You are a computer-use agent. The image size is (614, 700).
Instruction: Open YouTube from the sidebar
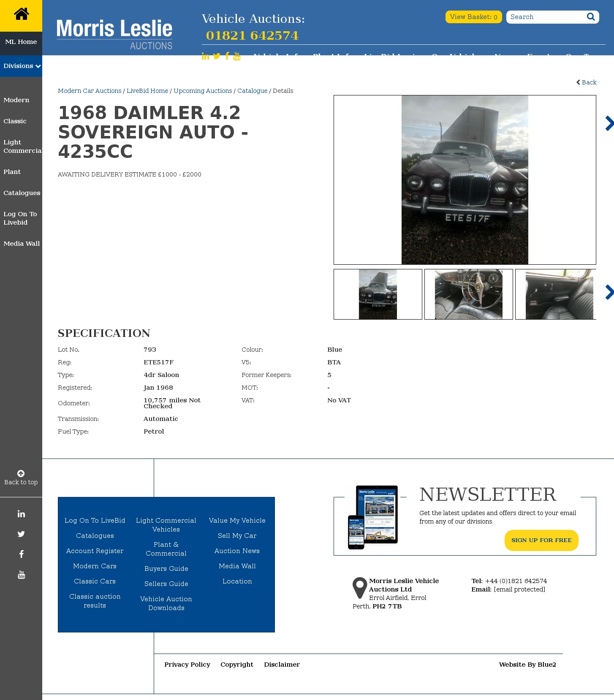21,575
